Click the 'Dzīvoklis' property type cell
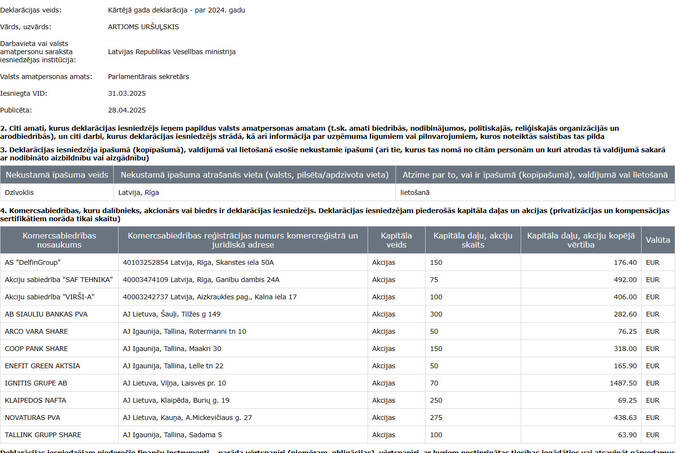The width and height of the screenshot is (680, 453). click(19, 192)
